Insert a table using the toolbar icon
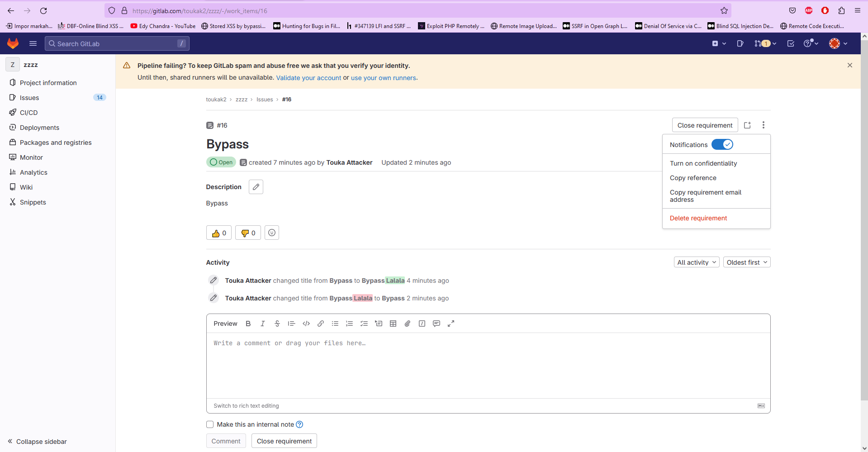 click(393, 324)
